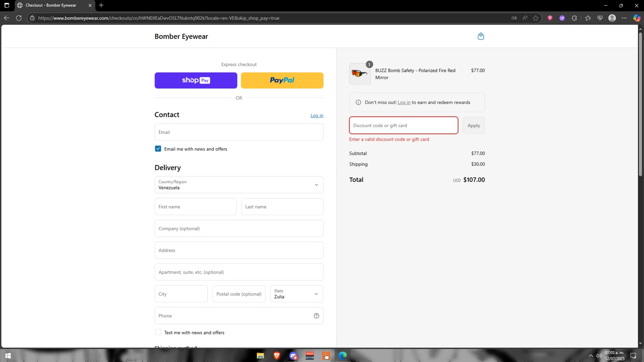Close the Checkout - Bomber Eyewear tab
Image resolution: width=644 pixels, height=362 pixels.
coord(90,6)
